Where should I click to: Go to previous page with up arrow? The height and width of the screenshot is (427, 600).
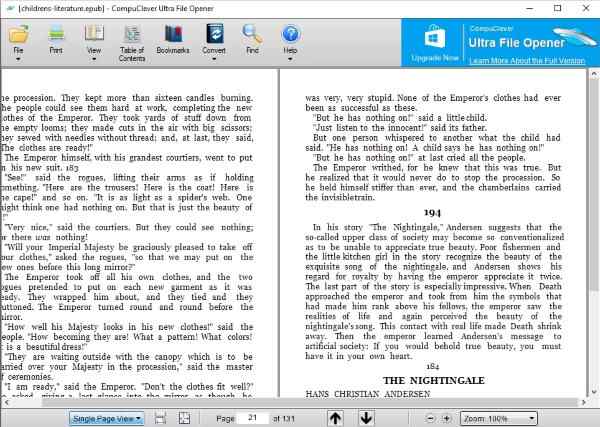pos(335,418)
